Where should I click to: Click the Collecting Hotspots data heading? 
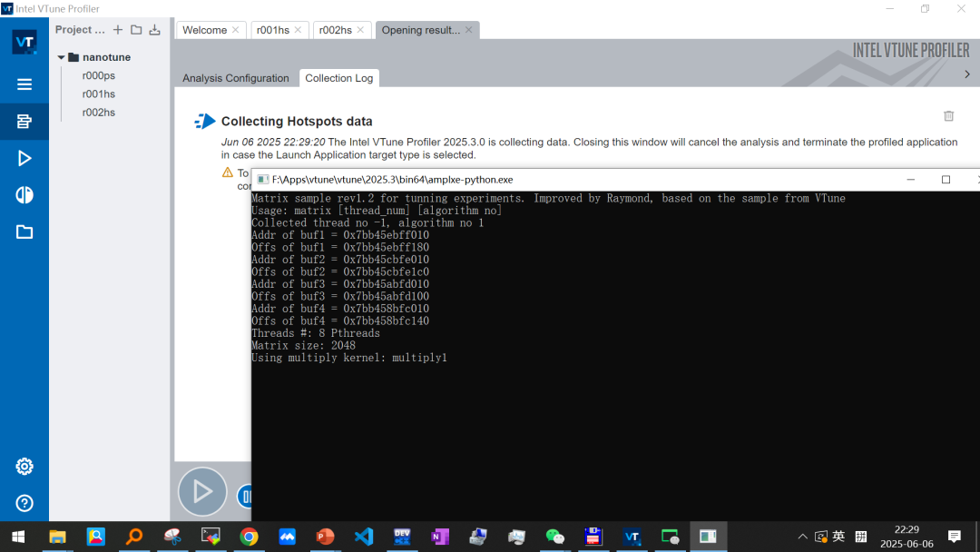[x=297, y=122]
